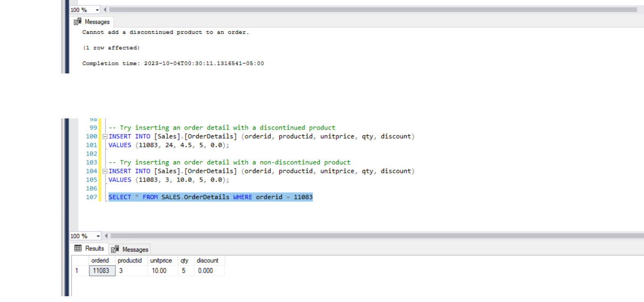
Task: Click the orderid column header
Action: (x=100, y=260)
